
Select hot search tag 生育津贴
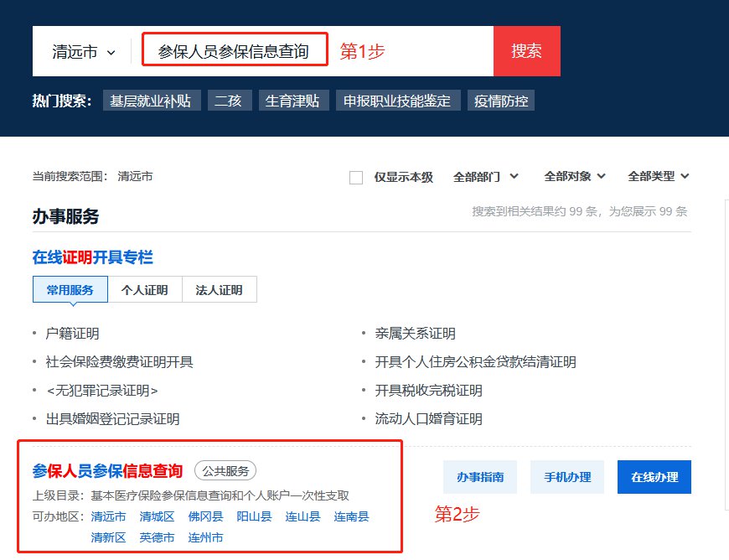[x=293, y=101]
